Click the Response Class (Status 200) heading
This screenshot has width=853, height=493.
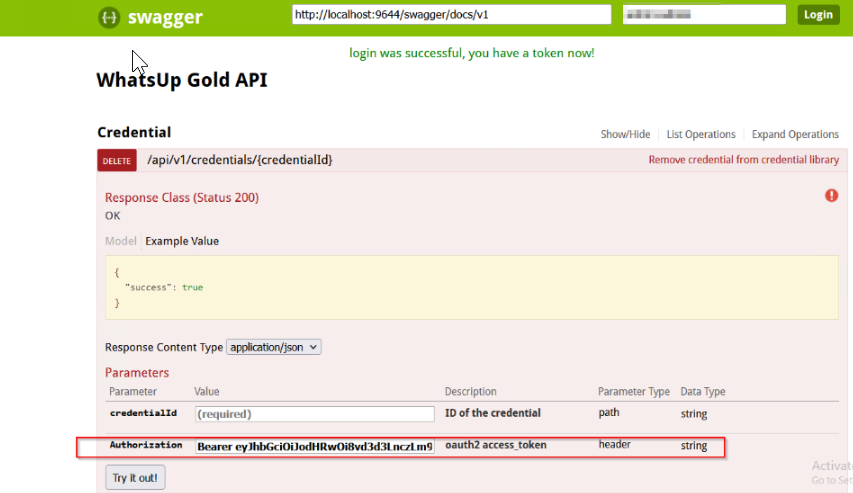(x=182, y=198)
